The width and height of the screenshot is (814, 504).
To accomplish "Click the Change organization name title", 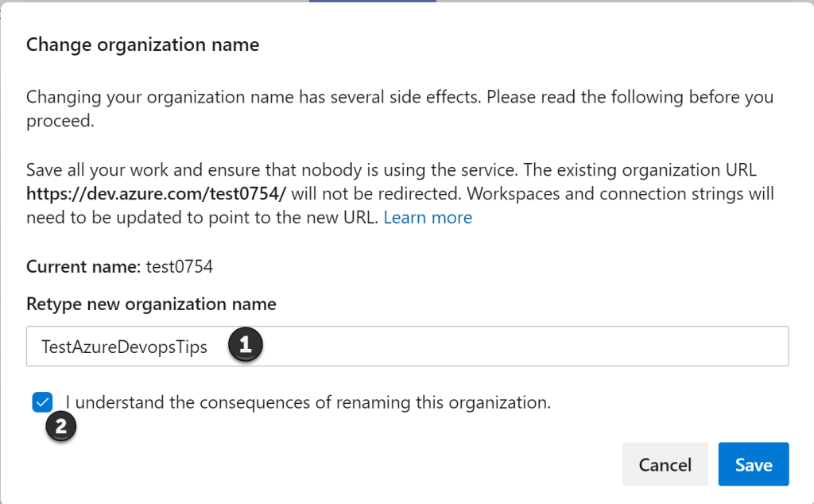I will tap(142, 45).
